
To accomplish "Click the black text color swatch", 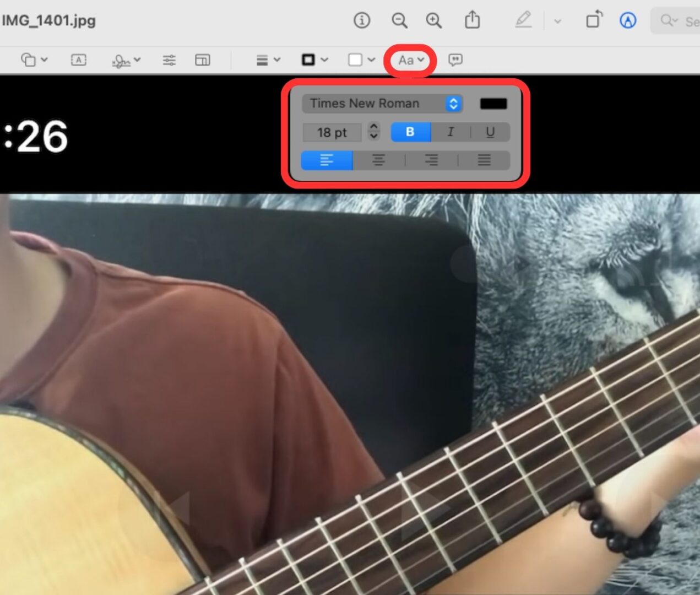I will point(493,104).
